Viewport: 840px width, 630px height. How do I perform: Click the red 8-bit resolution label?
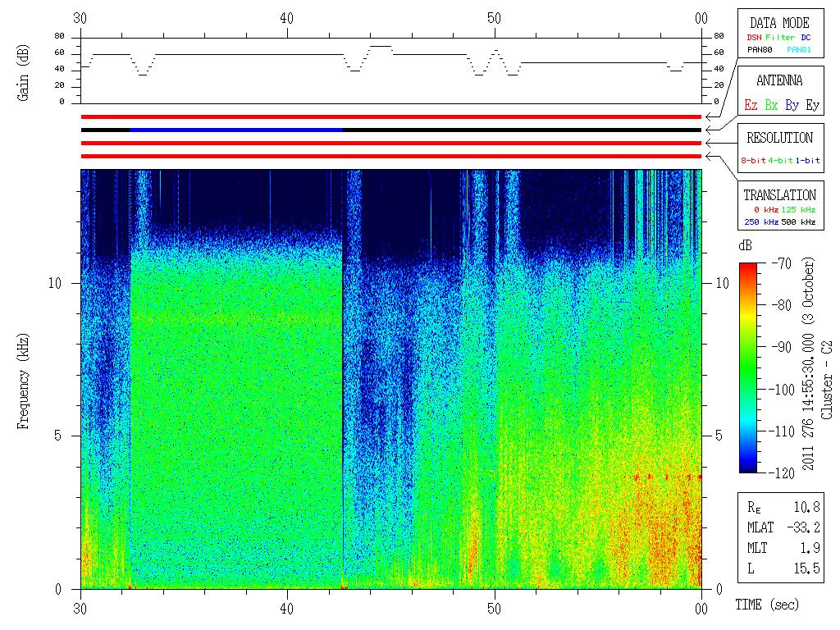point(753,160)
